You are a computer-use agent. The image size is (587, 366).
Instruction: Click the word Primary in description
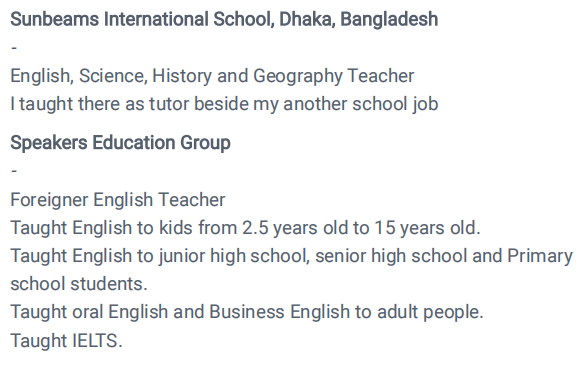pyautogui.click(x=540, y=256)
